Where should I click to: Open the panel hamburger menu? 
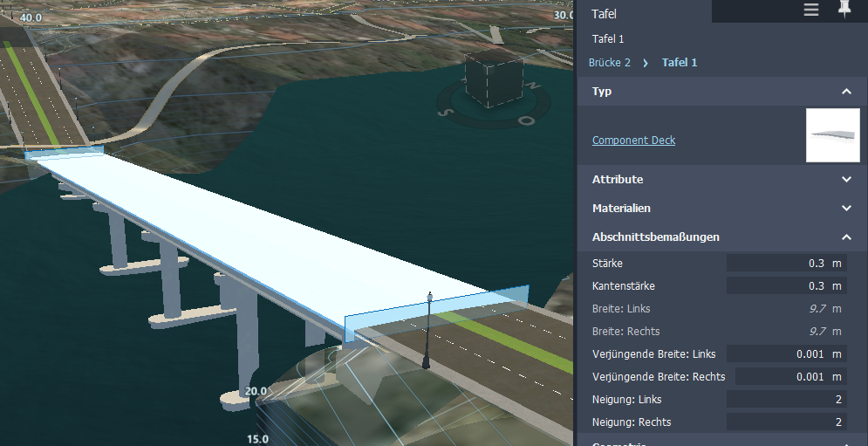tap(811, 10)
